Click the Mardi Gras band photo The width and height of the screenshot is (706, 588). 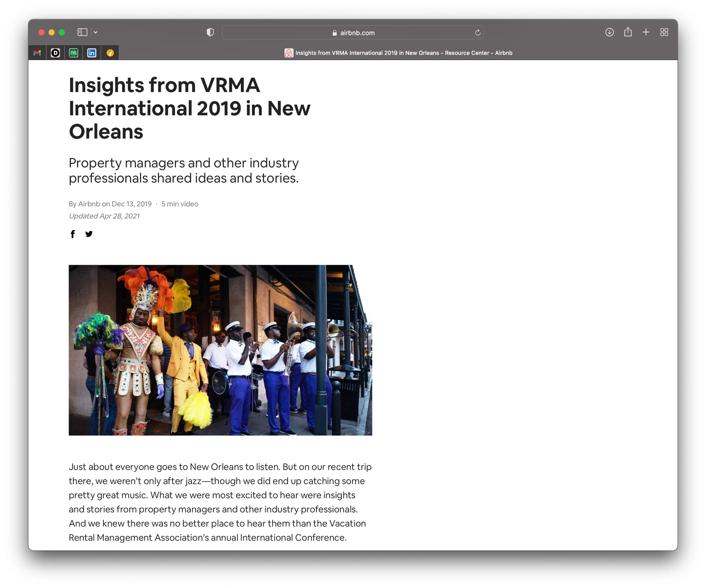pos(220,350)
